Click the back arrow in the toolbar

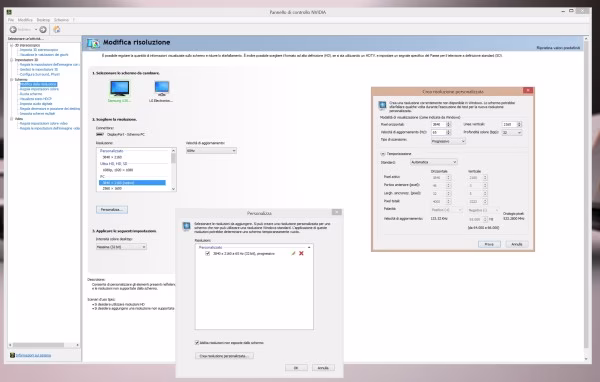point(13,29)
